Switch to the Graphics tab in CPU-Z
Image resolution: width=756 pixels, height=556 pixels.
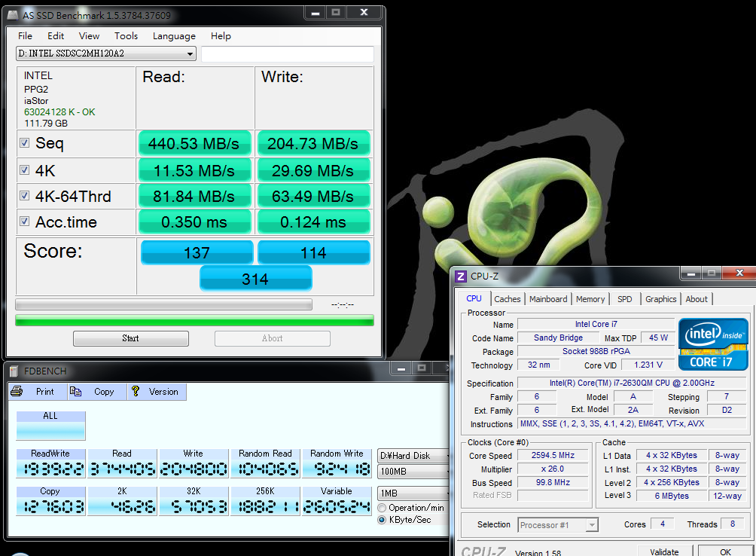point(660,299)
